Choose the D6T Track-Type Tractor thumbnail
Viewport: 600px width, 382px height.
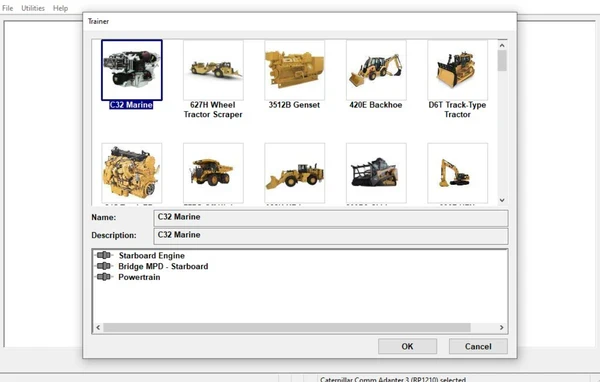pyautogui.click(x=458, y=70)
